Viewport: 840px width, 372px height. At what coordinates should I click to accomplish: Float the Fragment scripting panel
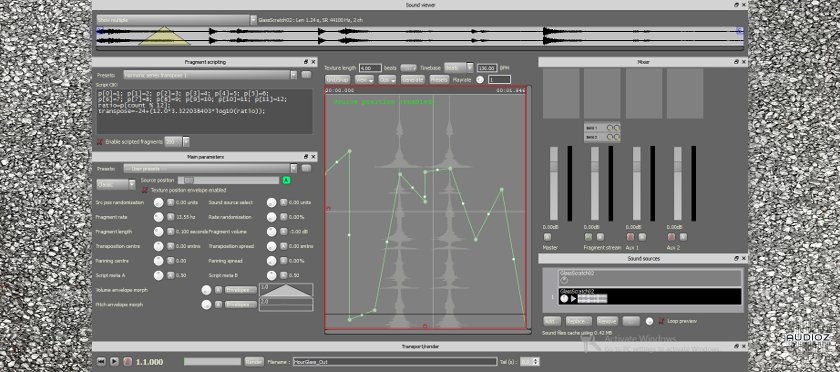point(306,62)
